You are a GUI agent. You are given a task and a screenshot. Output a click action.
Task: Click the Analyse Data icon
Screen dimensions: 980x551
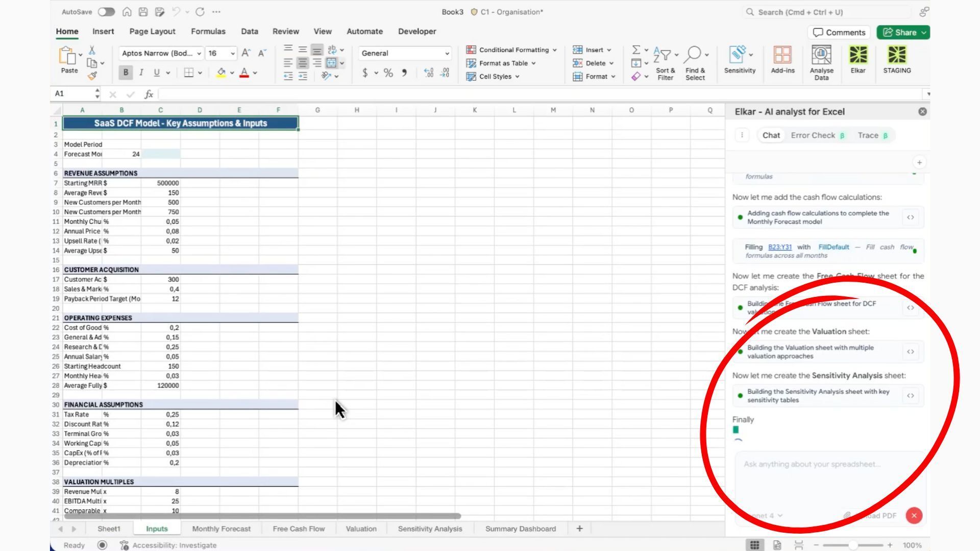(x=821, y=59)
